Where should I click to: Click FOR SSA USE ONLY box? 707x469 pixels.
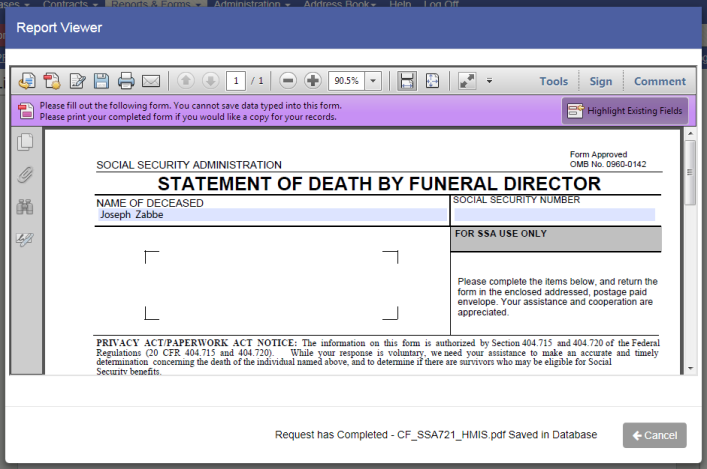click(x=556, y=239)
